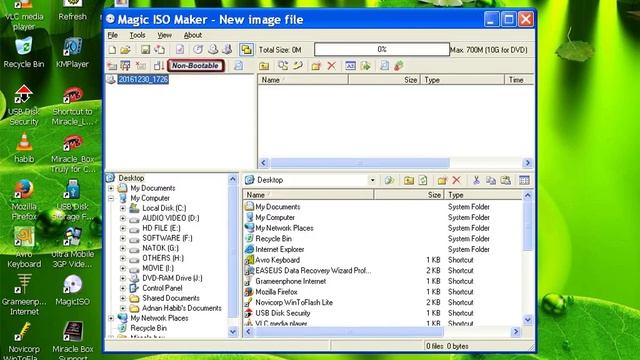Click the sort icon left of Non-Bootable
Image resolution: width=640 pixels, height=360 pixels.
pyautogui.click(x=159, y=66)
